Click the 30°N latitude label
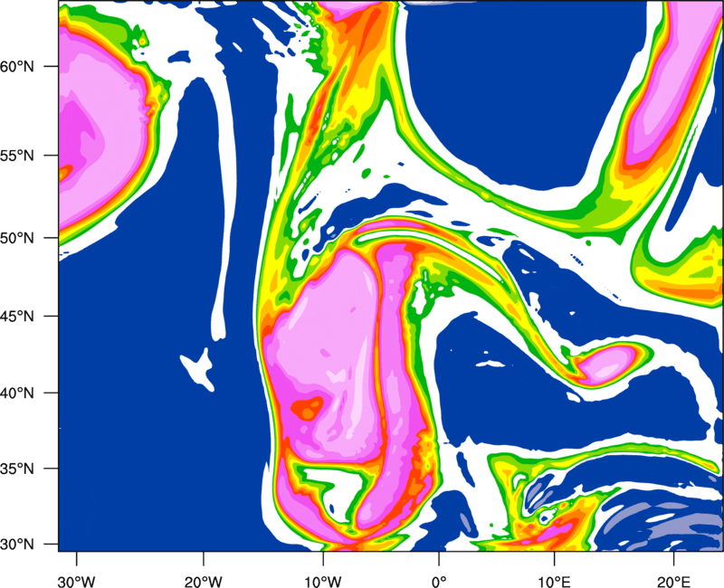This screenshot has width=724, height=588. point(17,545)
